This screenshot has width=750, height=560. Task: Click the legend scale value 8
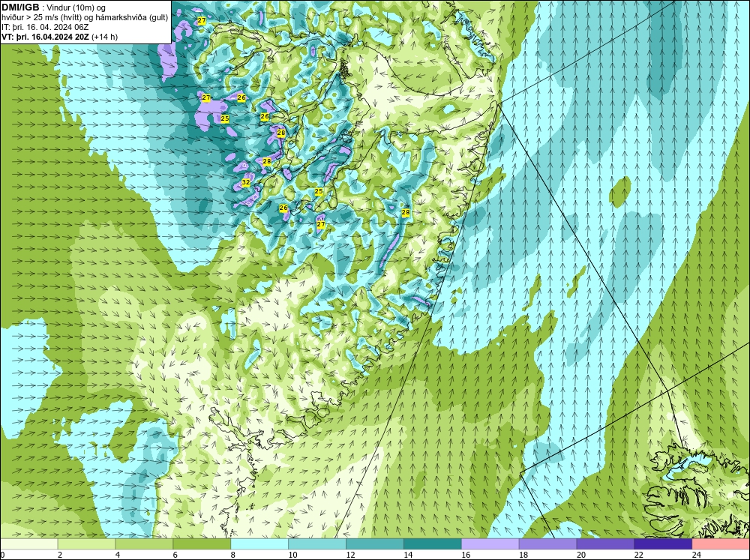tap(233, 555)
